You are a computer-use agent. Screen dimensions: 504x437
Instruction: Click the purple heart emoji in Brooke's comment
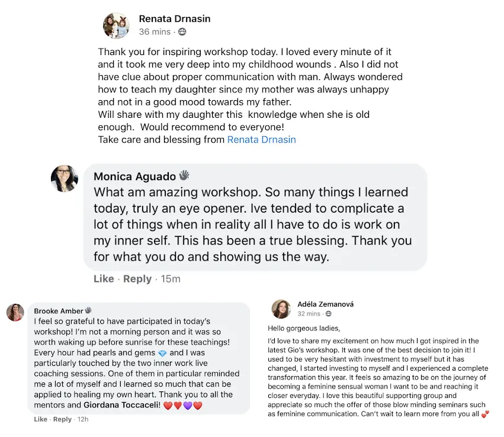pos(188,406)
